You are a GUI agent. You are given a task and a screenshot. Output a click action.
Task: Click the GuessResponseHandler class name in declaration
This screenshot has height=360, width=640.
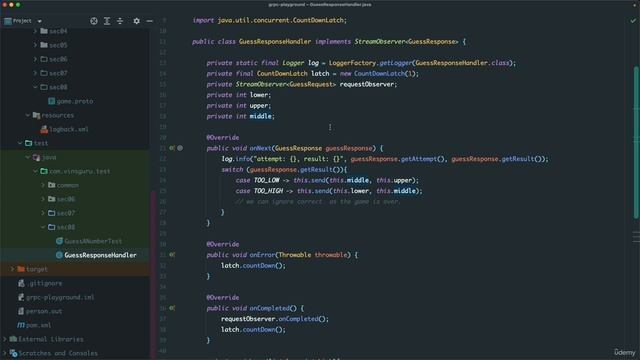275,42
